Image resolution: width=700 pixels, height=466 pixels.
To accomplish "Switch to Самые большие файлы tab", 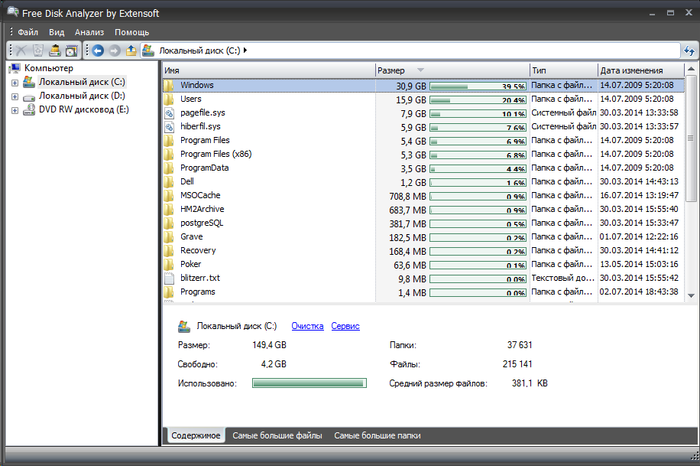I will [x=277, y=436].
